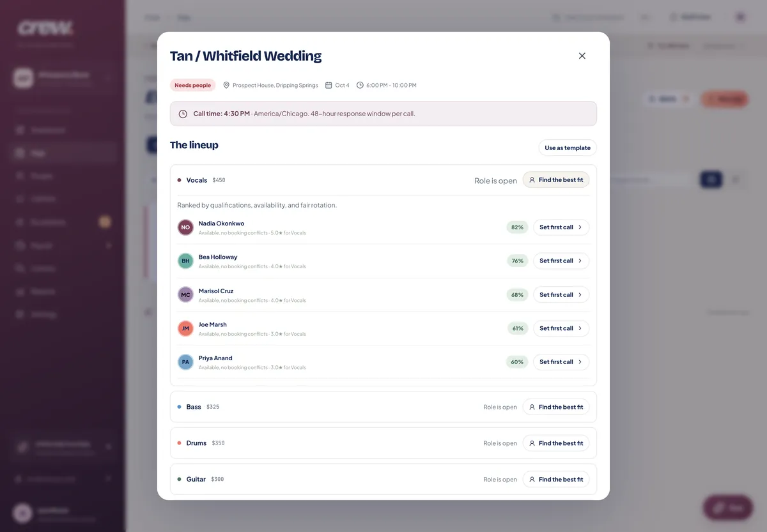Screen dimensions: 767x532
Task: Find the best fit for the Guitar role
Action: pos(556,479)
